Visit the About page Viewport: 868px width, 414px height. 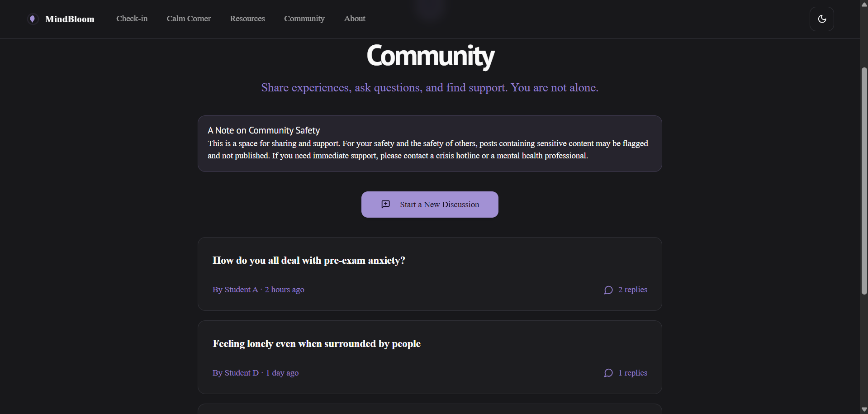(x=354, y=19)
